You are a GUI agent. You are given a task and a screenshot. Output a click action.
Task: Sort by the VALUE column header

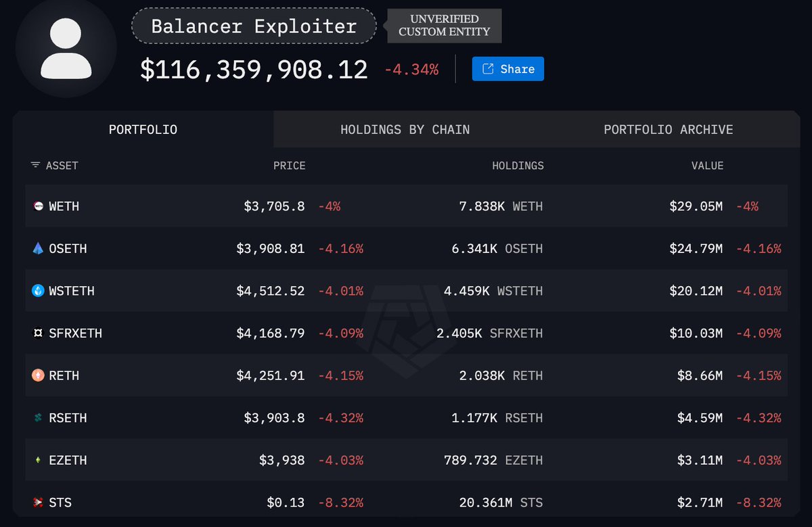tap(707, 166)
